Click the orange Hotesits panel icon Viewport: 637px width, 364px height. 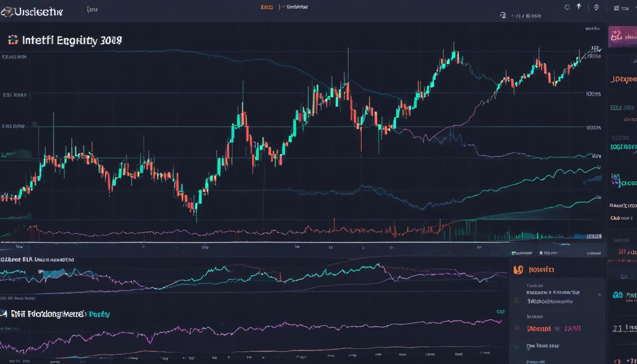(519, 269)
